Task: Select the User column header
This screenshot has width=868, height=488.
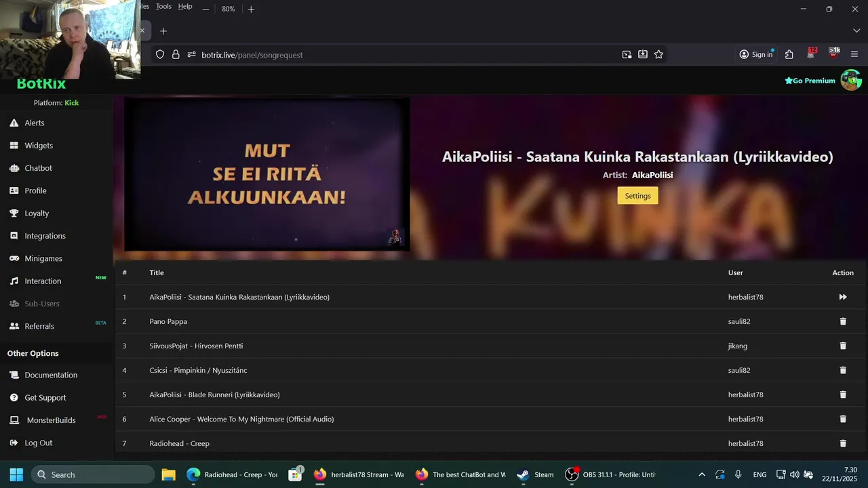Action: (736, 272)
